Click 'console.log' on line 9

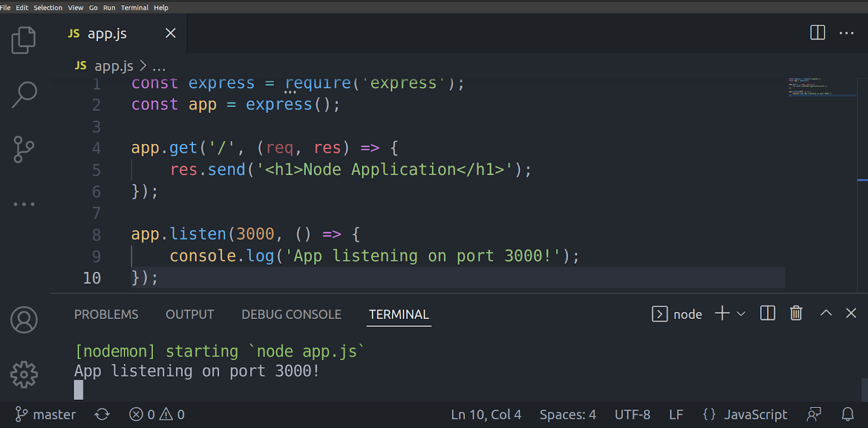tap(222, 256)
